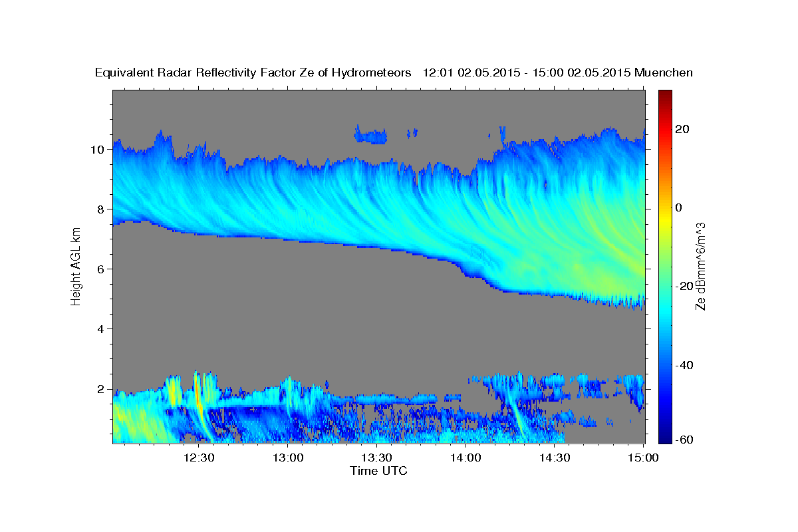Click the dark blue bottom of the colorbar
Image resolution: width=798 pixels, height=532 pixels.
665,436
